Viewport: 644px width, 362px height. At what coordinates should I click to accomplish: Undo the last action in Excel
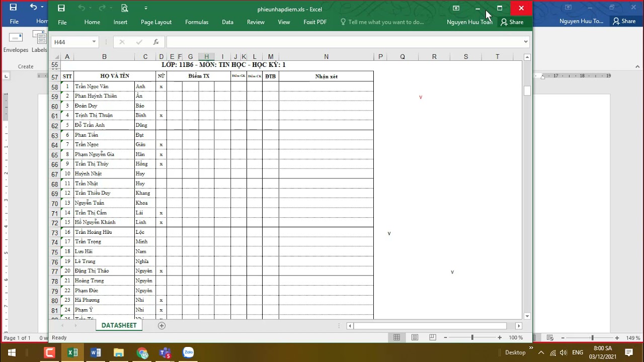click(82, 8)
